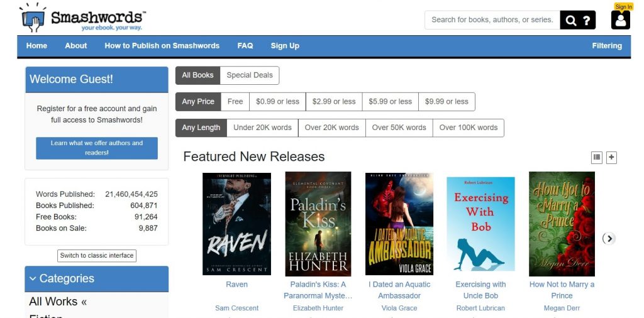Open the Paladin's Kiss book cover
Viewport: 644px width, 318px height.
pyautogui.click(x=318, y=224)
